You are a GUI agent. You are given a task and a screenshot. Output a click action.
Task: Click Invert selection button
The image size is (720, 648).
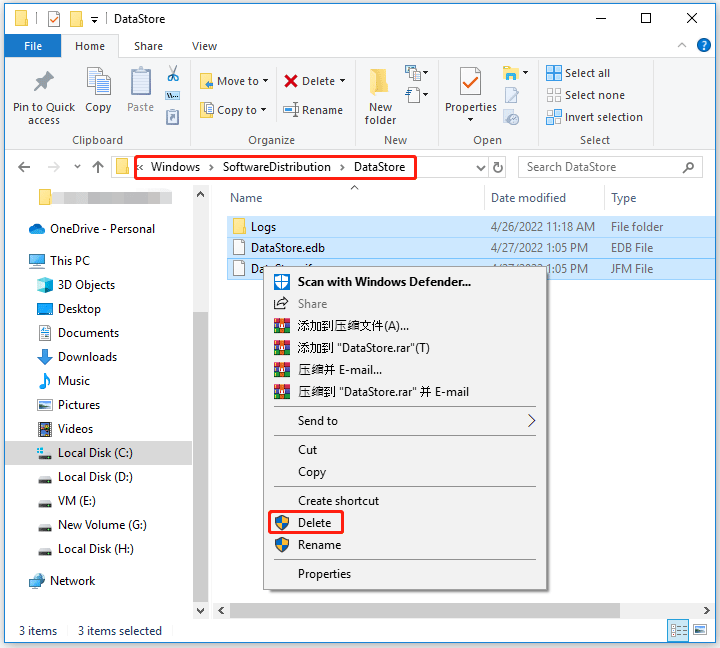click(595, 117)
